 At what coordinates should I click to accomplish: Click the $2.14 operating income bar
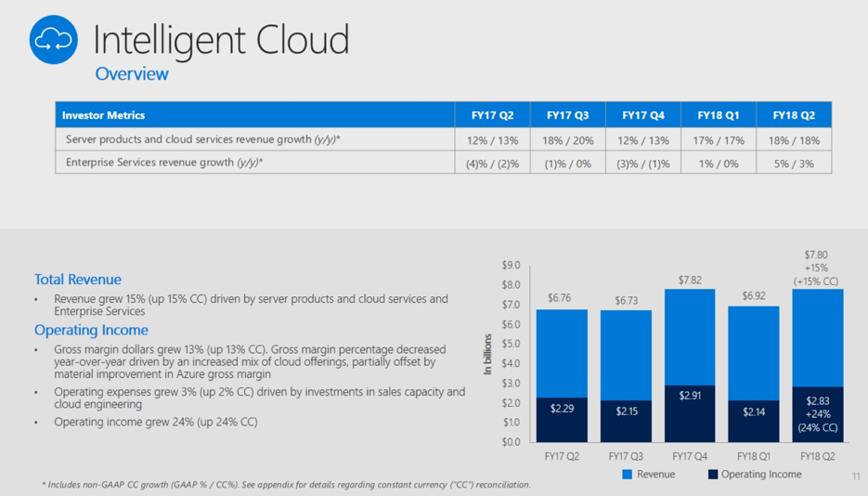[754, 422]
